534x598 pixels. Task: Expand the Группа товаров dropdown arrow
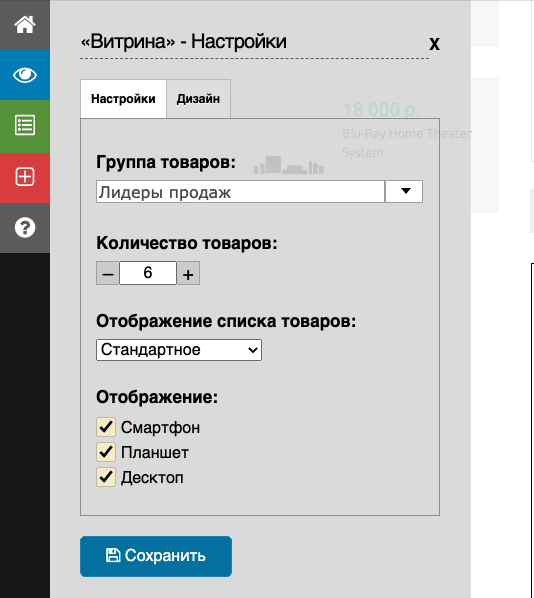coord(404,191)
